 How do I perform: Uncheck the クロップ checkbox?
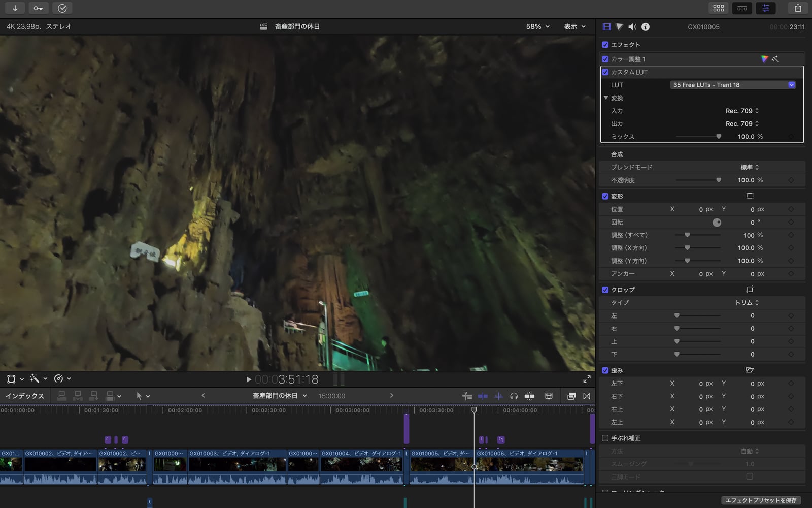[605, 290]
